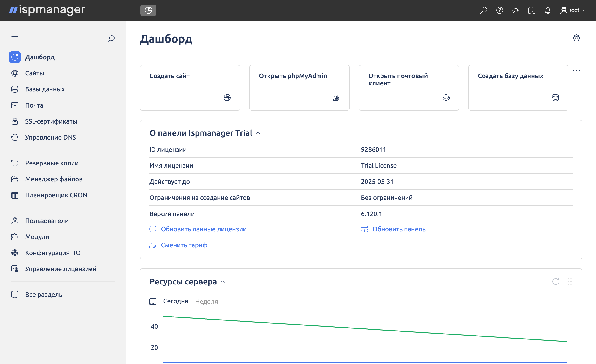Click the SSL lock icon
This screenshot has height=364, width=596.
click(15, 121)
